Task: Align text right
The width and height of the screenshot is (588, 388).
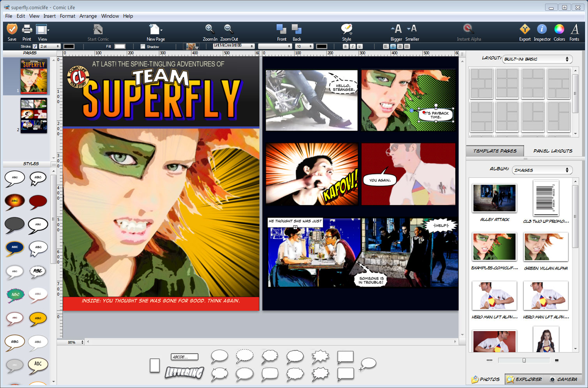Action: pyautogui.click(x=400, y=46)
